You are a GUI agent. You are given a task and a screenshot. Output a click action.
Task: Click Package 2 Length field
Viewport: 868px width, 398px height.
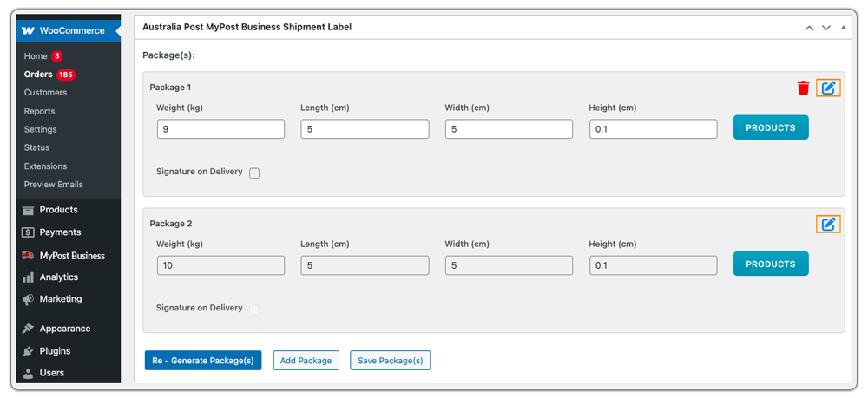coord(365,265)
